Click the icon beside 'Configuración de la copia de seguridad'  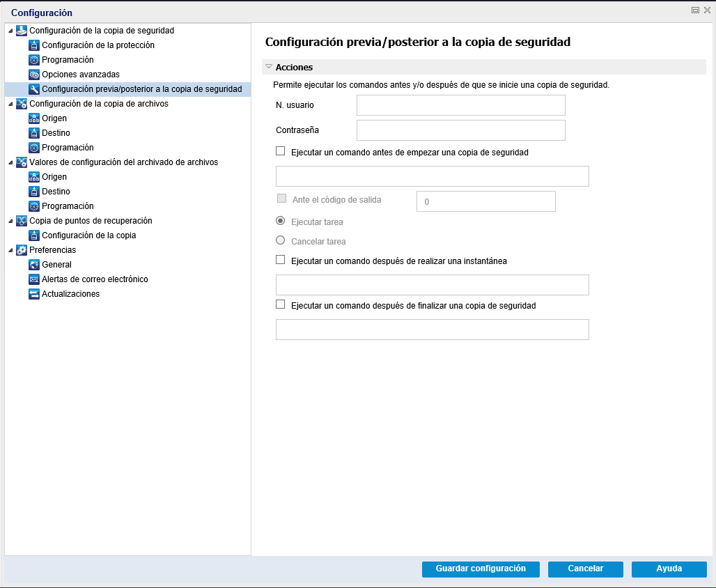(22, 31)
